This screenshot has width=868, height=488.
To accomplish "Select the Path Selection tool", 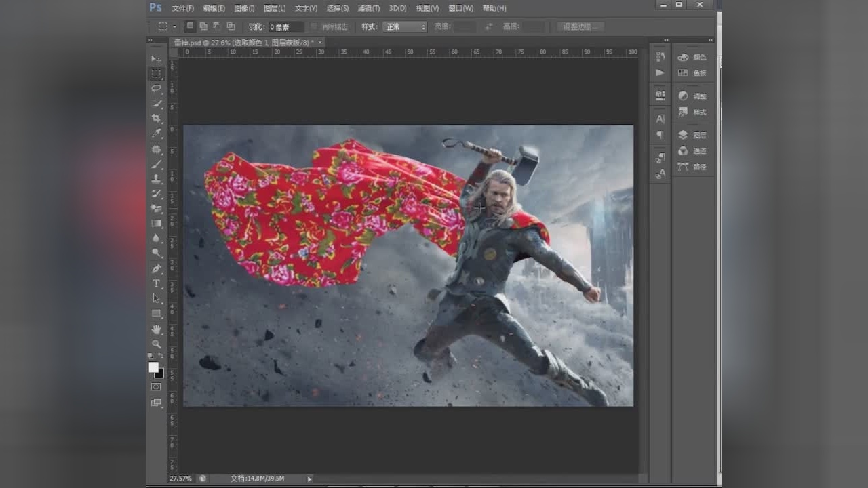I will click(157, 298).
